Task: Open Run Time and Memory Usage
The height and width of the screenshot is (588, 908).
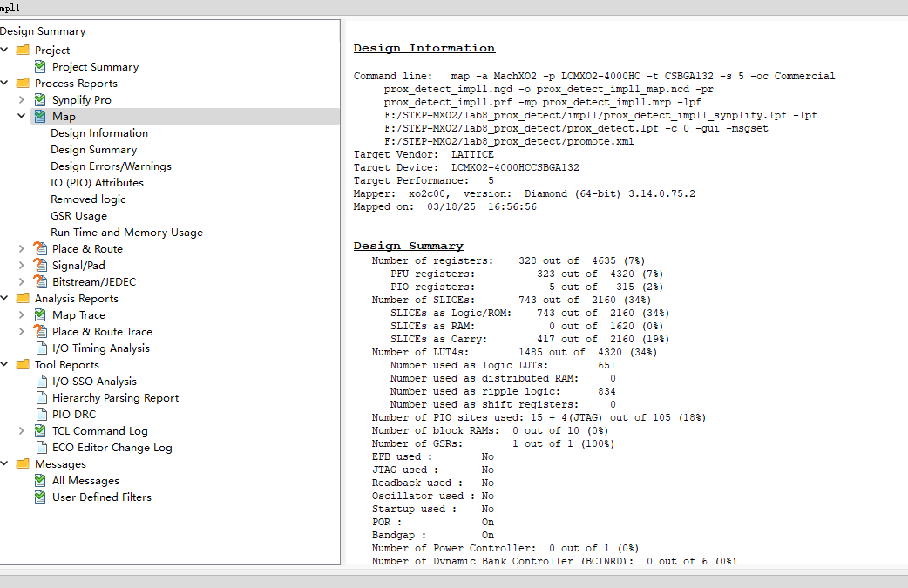Action: click(x=126, y=233)
